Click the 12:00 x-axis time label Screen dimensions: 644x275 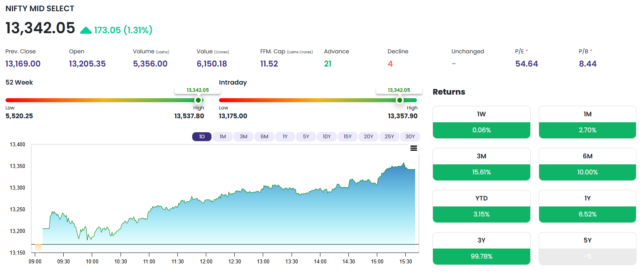click(x=206, y=261)
